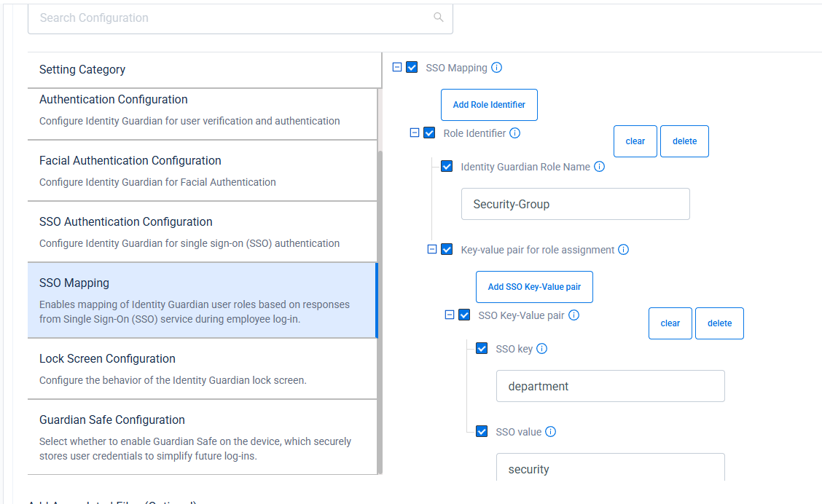Open the SSO Key-Value pair info tooltip
The height and width of the screenshot is (504, 822).
click(574, 315)
